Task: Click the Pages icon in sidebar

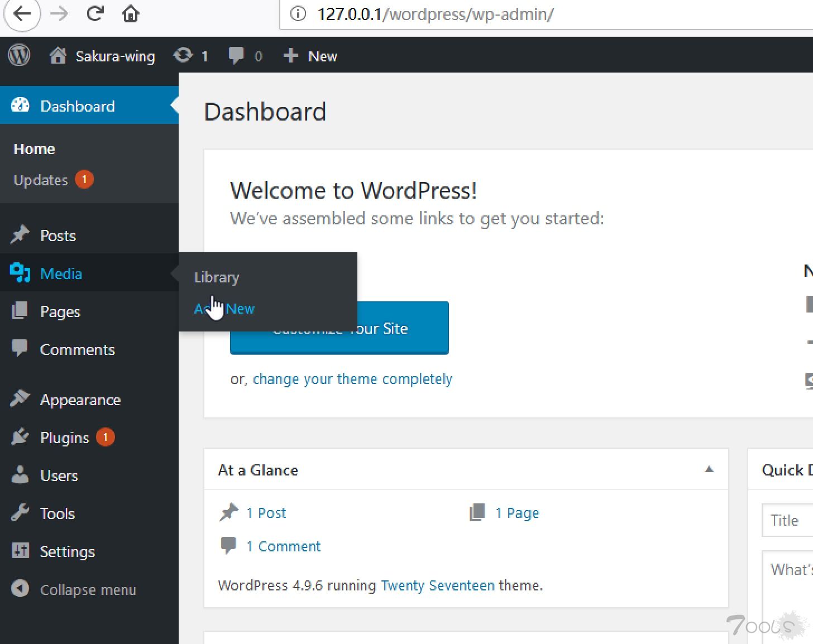Action: pos(20,311)
